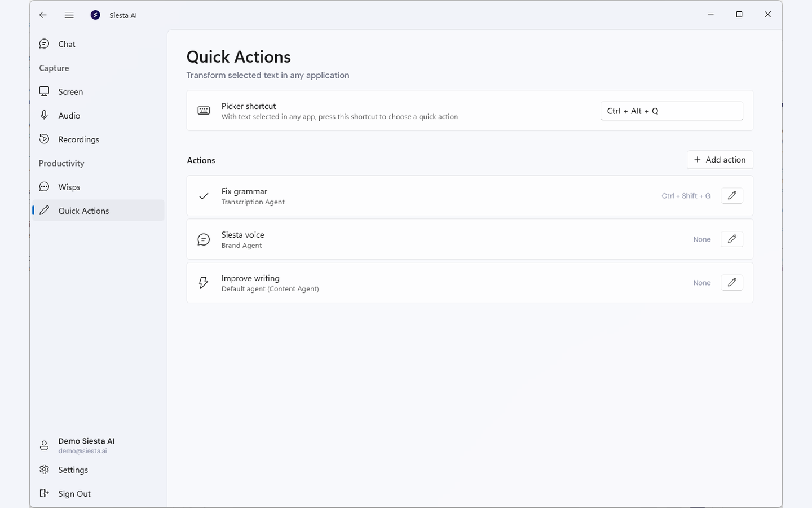Click the Add action button
812x508 pixels.
tap(720, 160)
